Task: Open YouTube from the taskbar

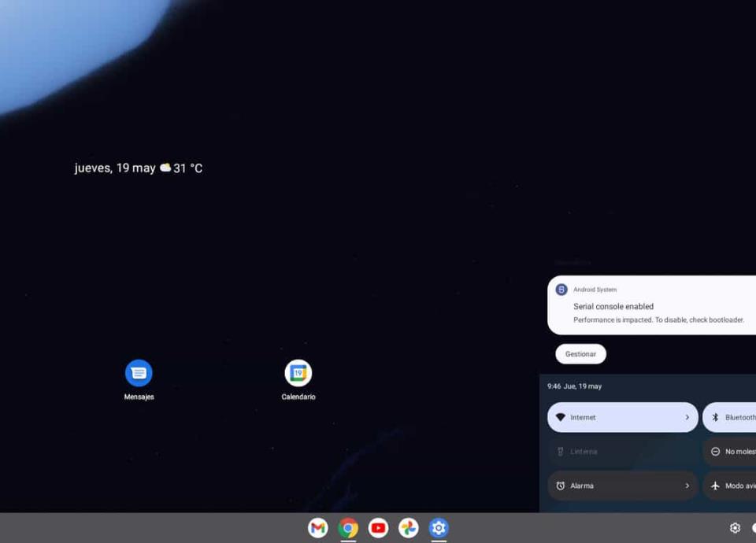Action: coord(379,528)
